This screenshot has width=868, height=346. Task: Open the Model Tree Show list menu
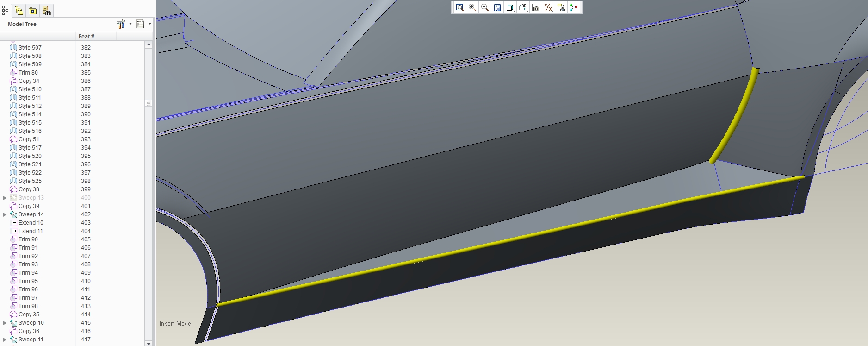click(141, 24)
